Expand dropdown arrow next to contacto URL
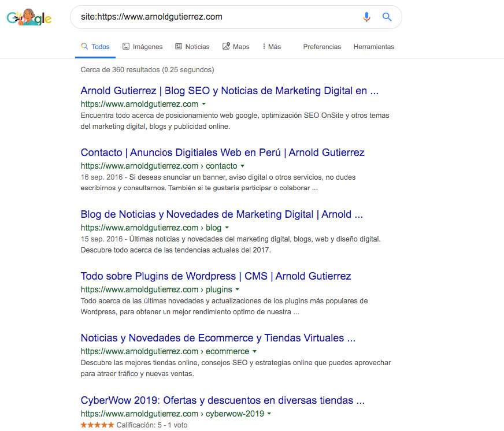 (243, 166)
